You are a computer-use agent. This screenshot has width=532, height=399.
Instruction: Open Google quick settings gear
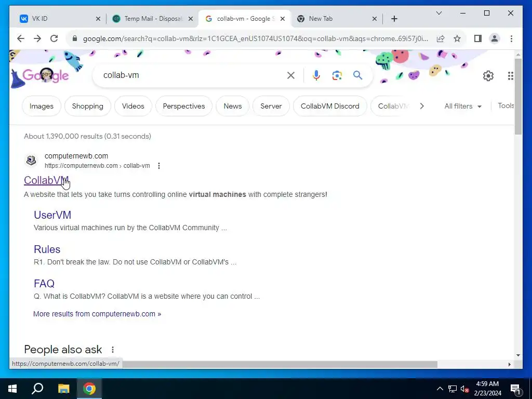(x=488, y=76)
